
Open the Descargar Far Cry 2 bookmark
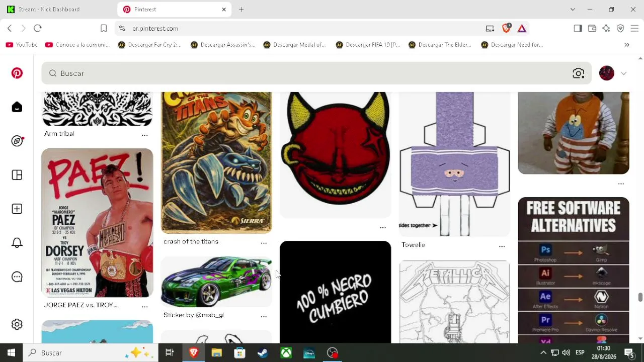149,45
